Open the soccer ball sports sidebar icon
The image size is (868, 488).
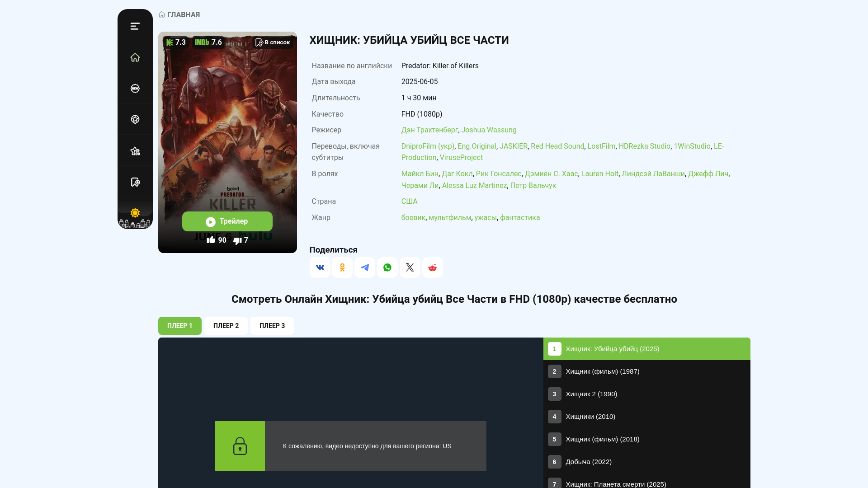[x=135, y=119]
